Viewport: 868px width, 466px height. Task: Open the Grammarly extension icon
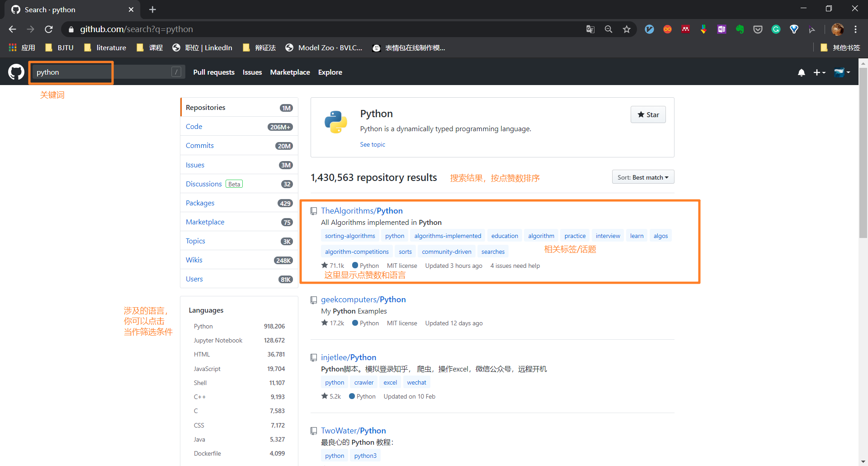pos(776,29)
